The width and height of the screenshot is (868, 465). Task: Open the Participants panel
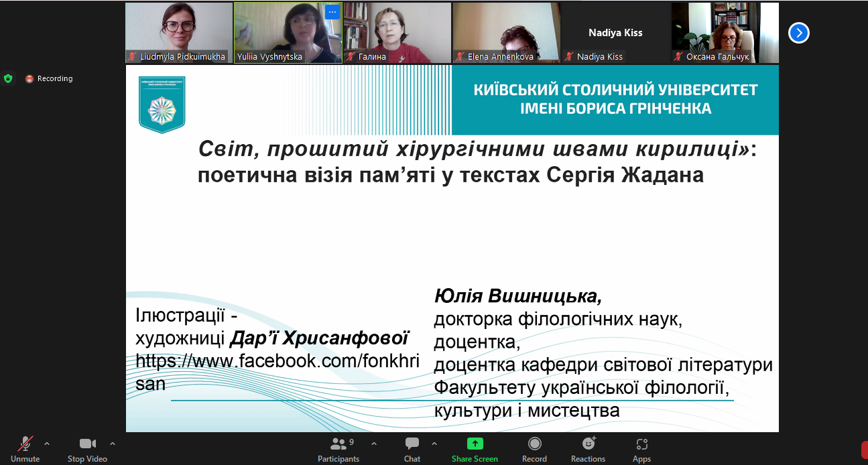[x=338, y=448]
